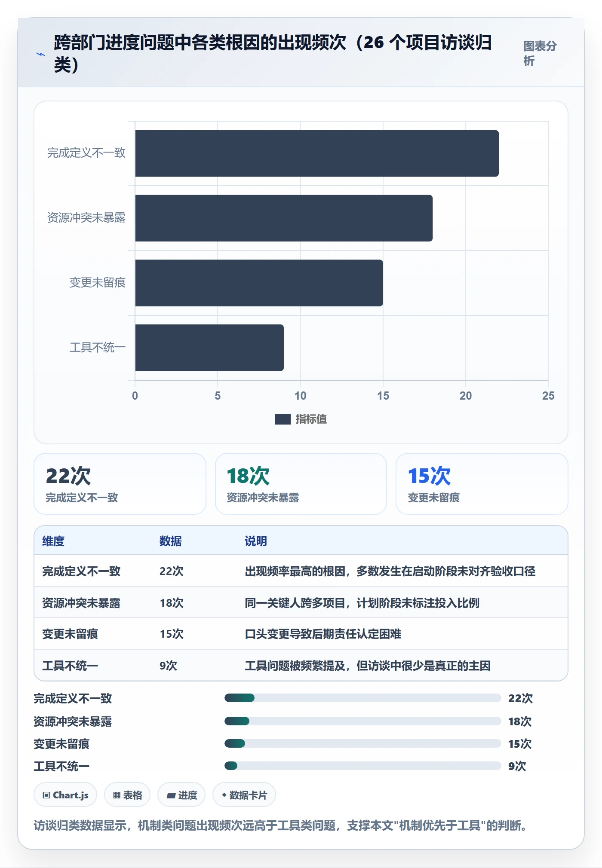Image resolution: width=602 pixels, height=868 pixels.
Task: Click the 说明 column header
Action: [256, 541]
